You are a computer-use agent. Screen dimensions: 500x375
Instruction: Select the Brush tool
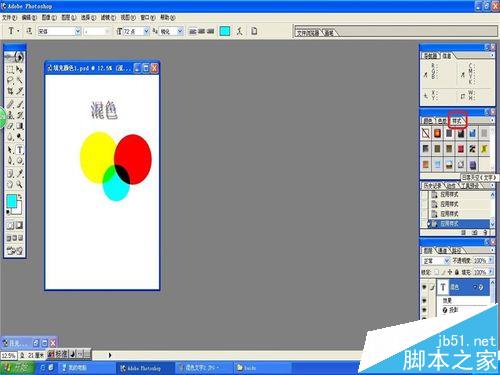19,104
